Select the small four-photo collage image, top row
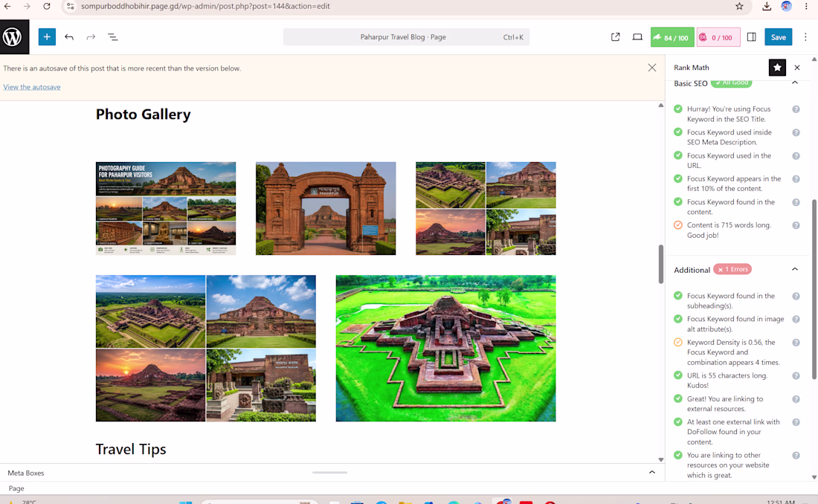The height and width of the screenshot is (504, 818). click(x=486, y=208)
